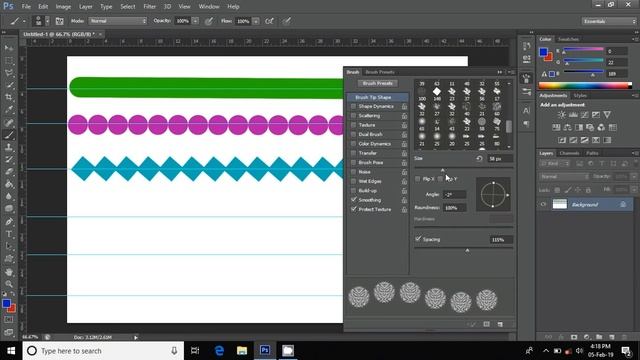The image size is (640, 360).
Task: Open the layer filter Kind dropdown
Action: (x=555, y=164)
